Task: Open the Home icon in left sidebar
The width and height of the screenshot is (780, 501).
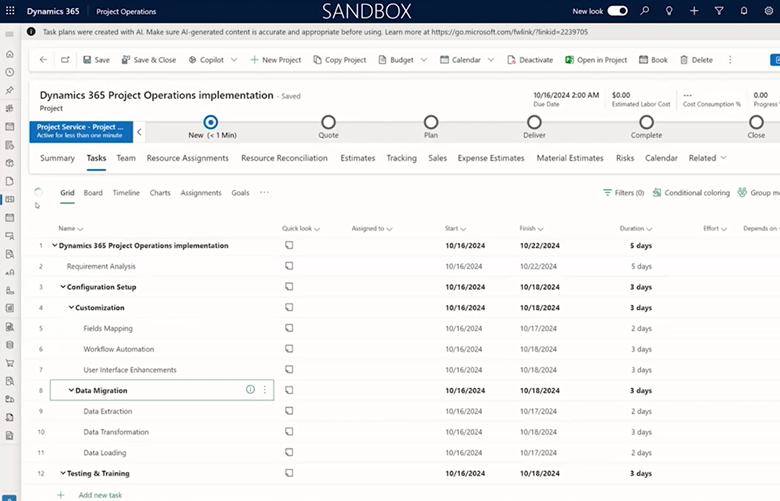Action: [x=9, y=54]
